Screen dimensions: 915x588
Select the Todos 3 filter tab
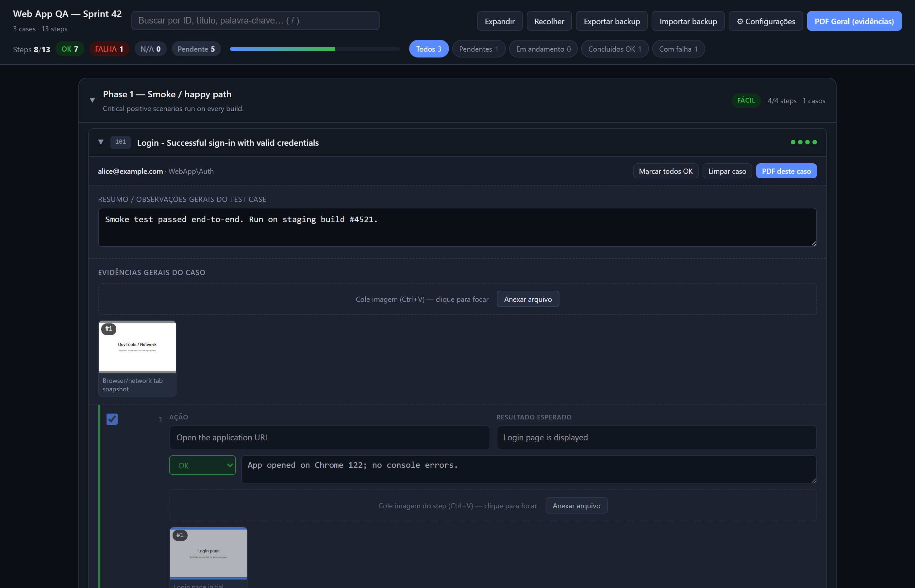click(428, 49)
